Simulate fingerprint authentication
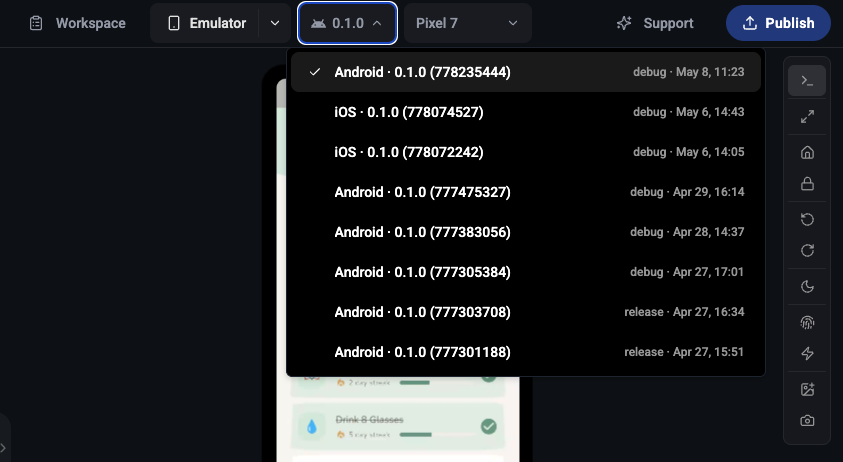Image resolution: width=843 pixels, height=462 pixels. [x=807, y=322]
